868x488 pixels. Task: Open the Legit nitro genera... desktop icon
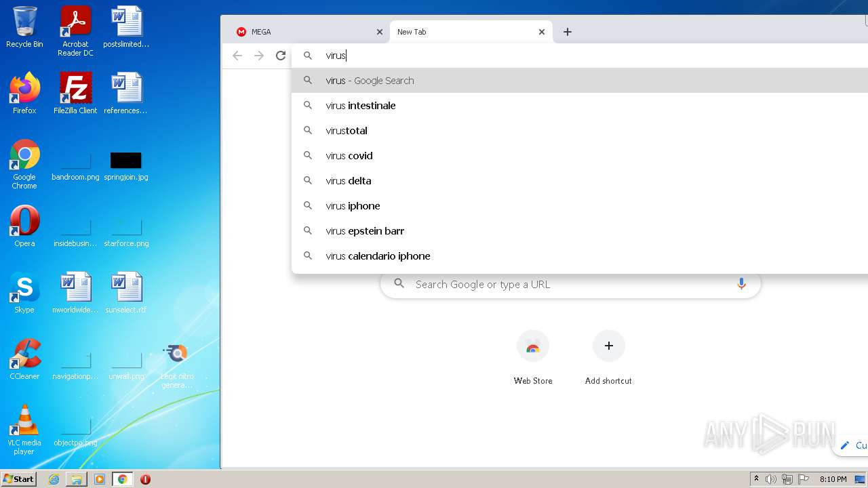click(x=177, y=366)
